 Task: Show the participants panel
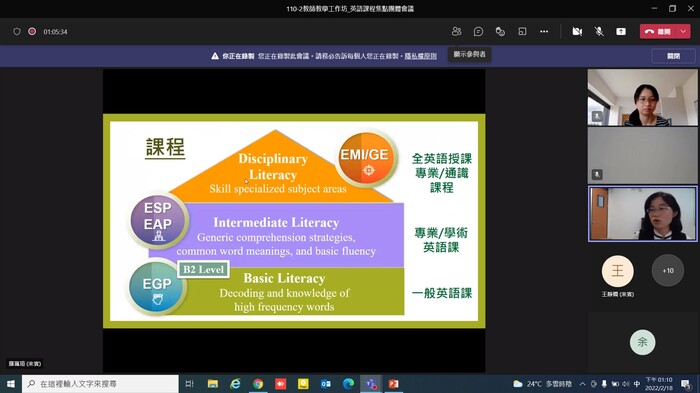[x=456, y=32]
